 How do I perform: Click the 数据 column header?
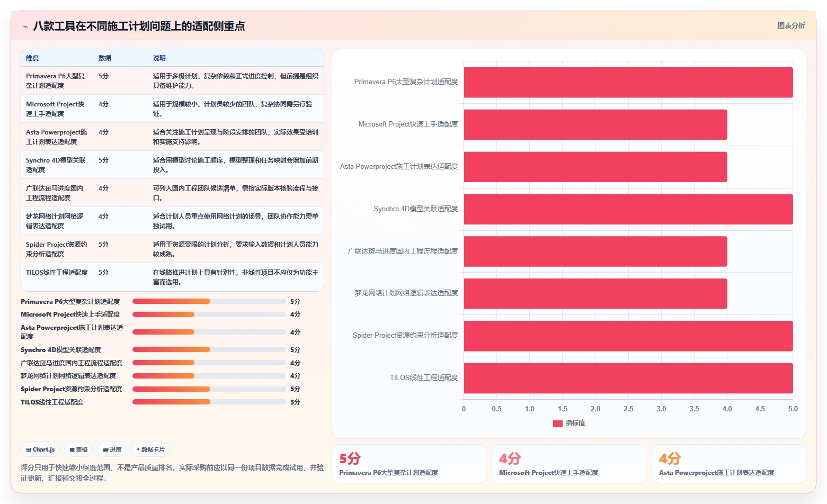point(105,58)
